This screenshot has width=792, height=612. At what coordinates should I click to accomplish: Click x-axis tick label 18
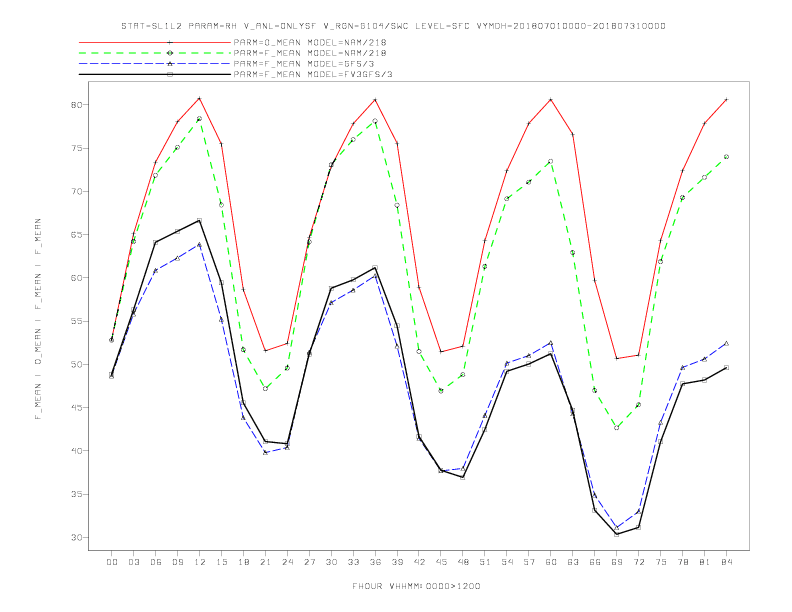[x=243, y=562]
